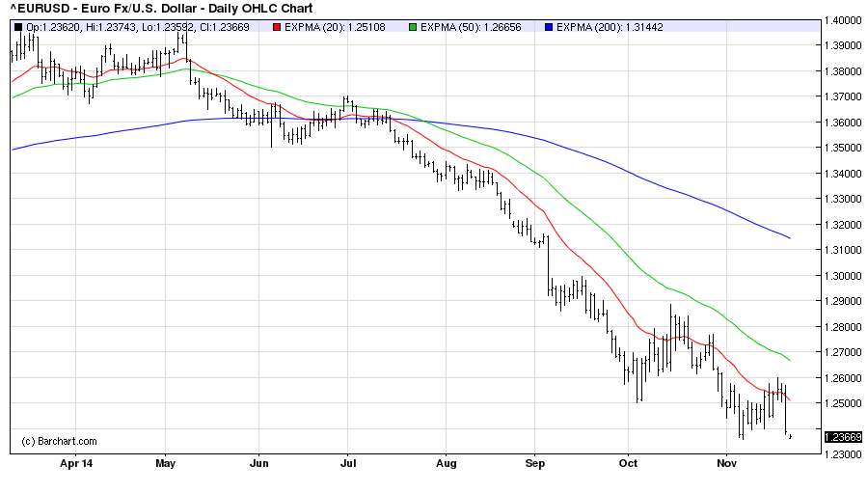
Task: Click the 1.26000 price axis label
Action: (x=843, y=378)
